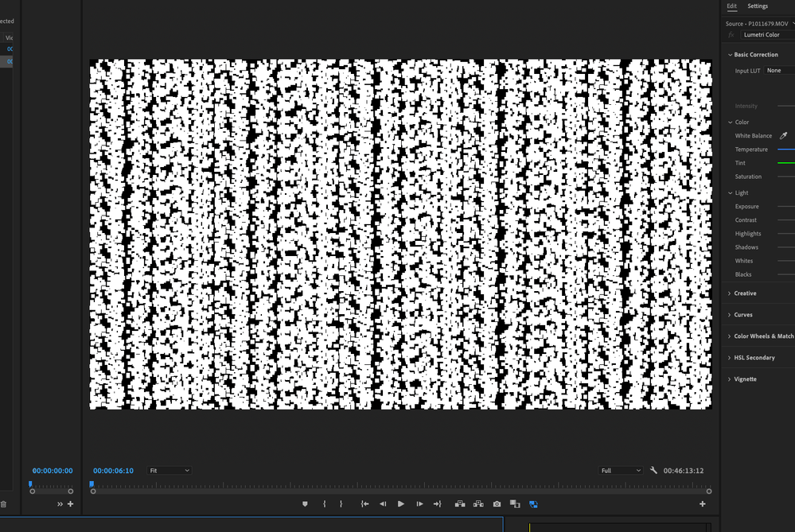Open the Source Monitor button editor plus
Screen dimensions: 795x532
point(71,503)
